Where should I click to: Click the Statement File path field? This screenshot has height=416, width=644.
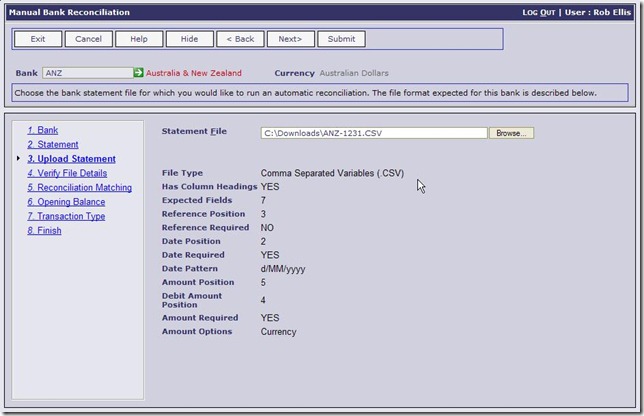point(373,132)
